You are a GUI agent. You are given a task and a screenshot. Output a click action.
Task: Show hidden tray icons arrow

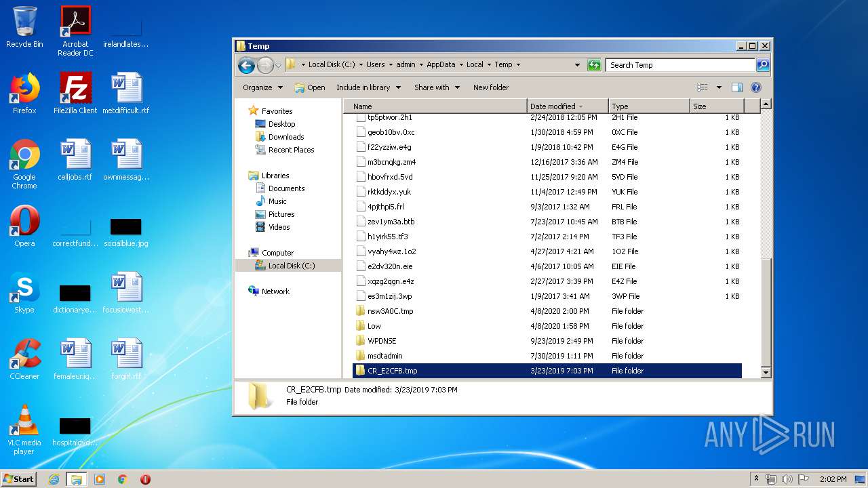(756, 479)
